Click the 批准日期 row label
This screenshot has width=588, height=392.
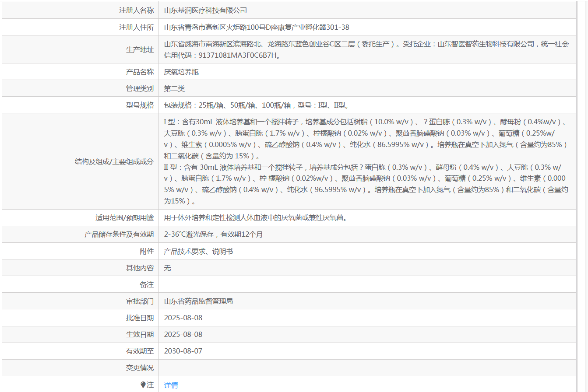tap(140, 318)
